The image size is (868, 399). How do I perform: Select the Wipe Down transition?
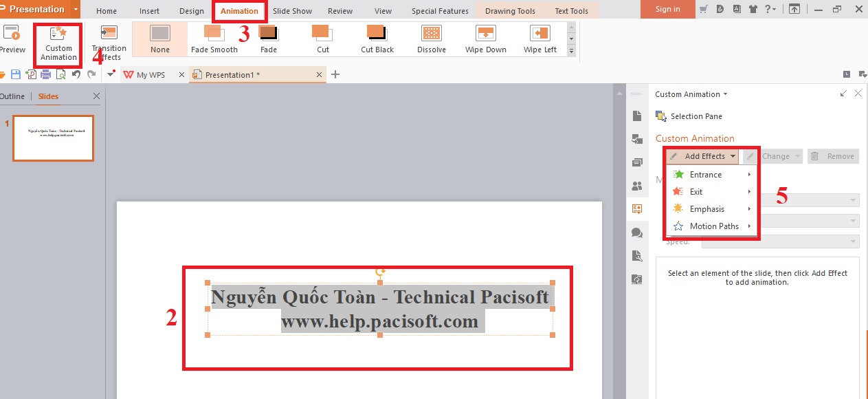485,39
